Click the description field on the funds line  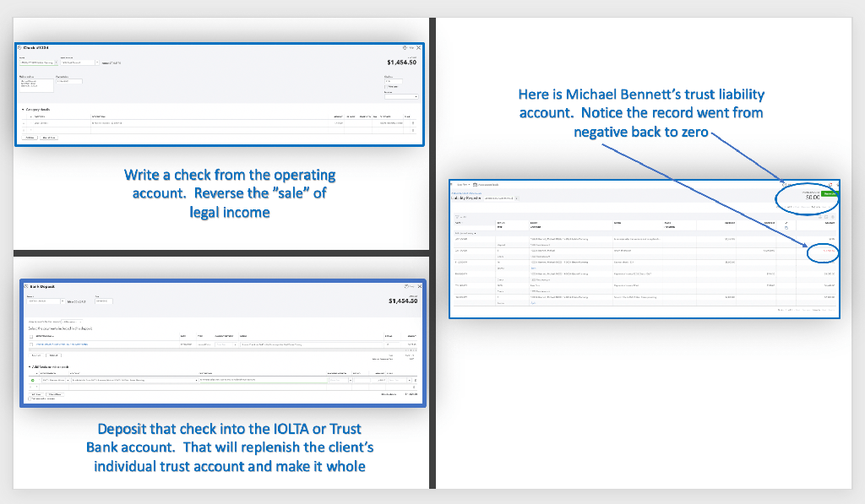point(264,380)
